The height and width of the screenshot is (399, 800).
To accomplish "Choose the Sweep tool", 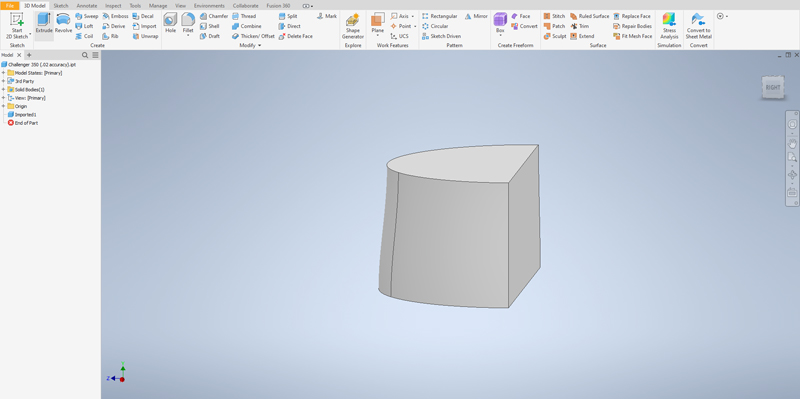I will [87, 16].
